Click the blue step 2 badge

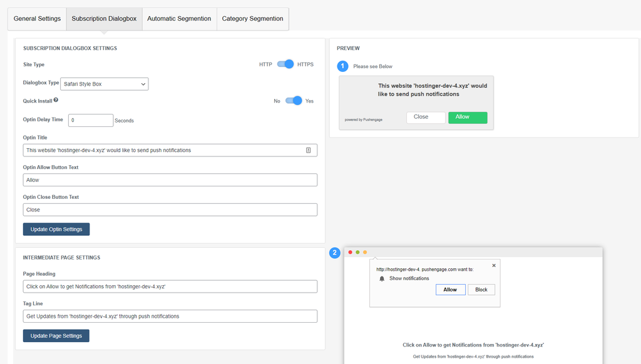pos(335,253)
